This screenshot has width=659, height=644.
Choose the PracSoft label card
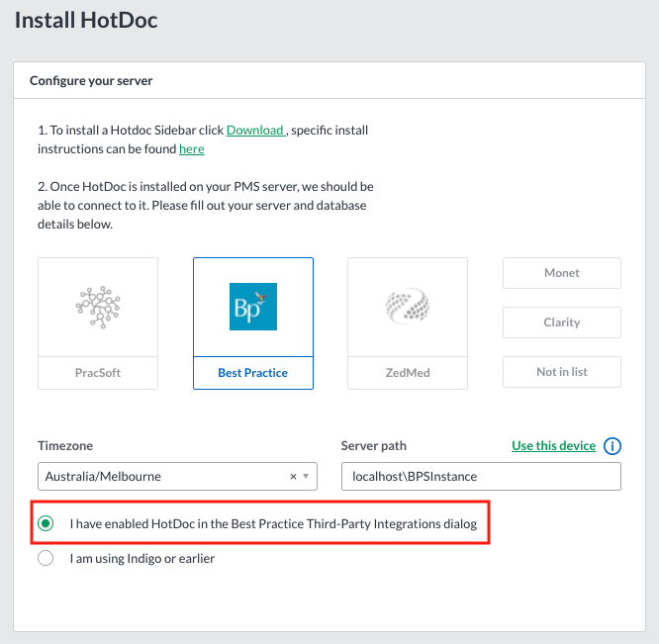tap(98, 373)
